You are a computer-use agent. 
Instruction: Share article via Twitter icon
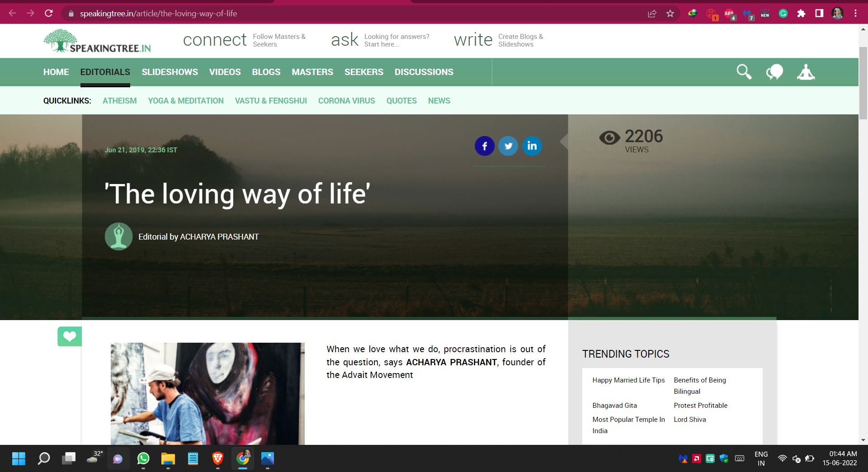click(508, 146)
